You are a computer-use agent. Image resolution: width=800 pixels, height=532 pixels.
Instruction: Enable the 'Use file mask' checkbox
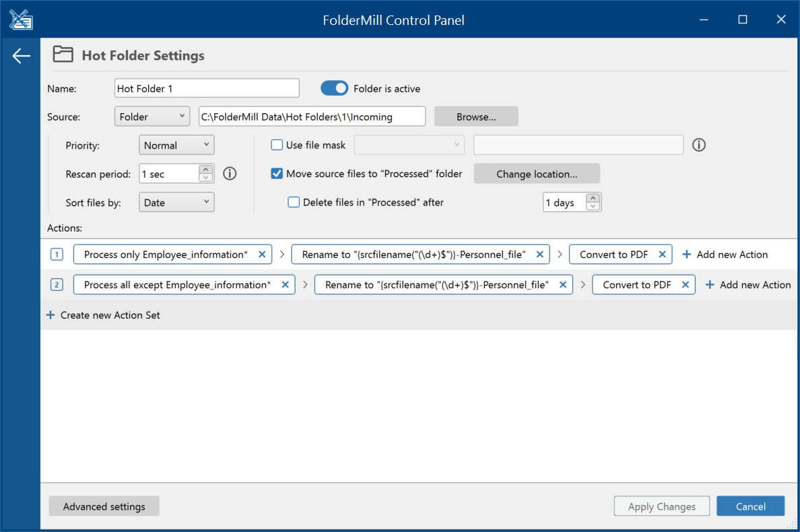click(277, 145)
